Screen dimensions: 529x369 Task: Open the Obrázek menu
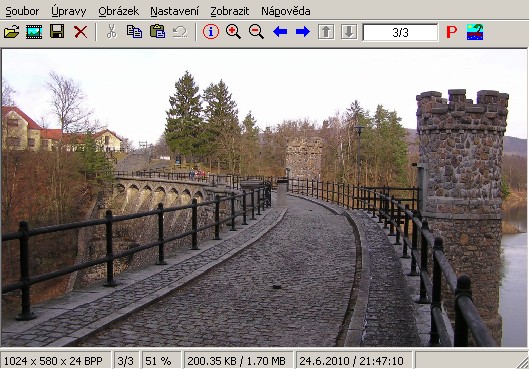pos(118,11)
